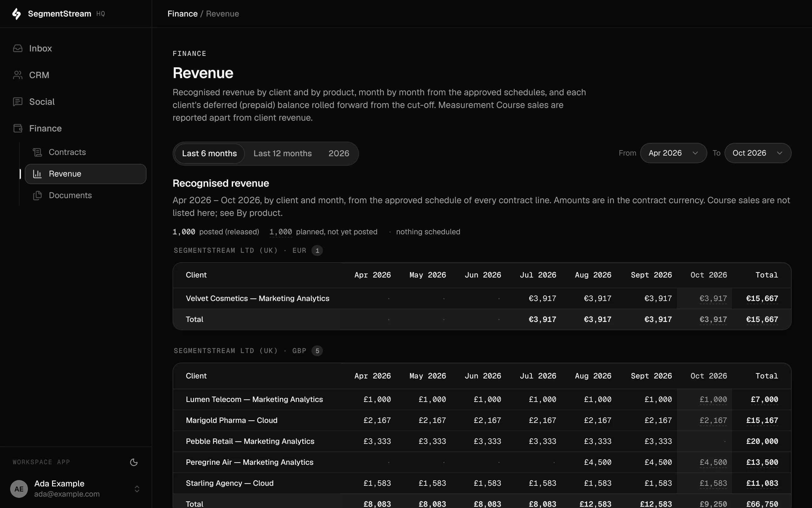The height and width of the screenshot is (508, 812).
Task: Click Peregrine Air total £13,500
Action: point(762,462)
